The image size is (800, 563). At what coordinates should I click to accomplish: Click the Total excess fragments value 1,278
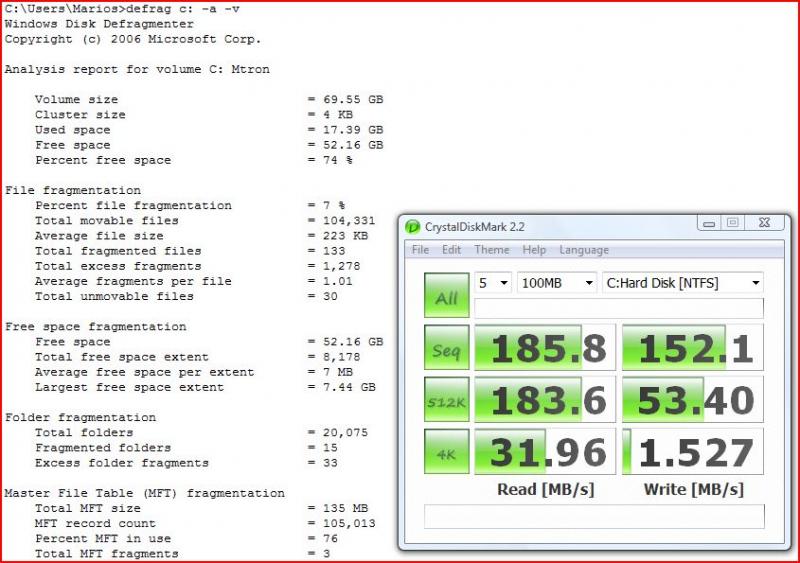click(x=341, y=266)
